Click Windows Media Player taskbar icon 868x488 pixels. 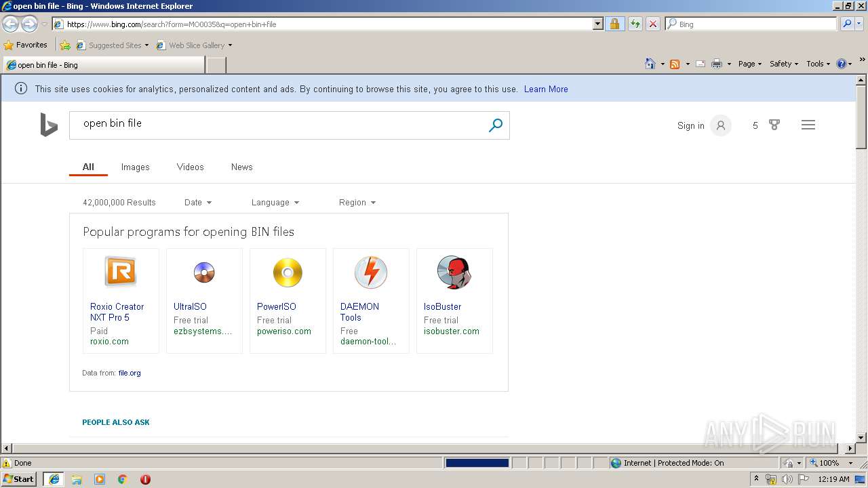pos(100,479)
